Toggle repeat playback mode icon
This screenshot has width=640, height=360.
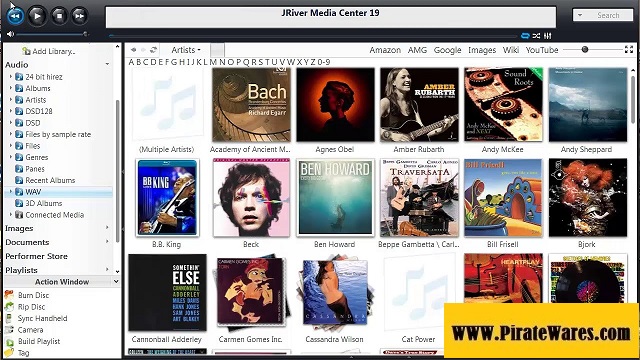[525, 36]
